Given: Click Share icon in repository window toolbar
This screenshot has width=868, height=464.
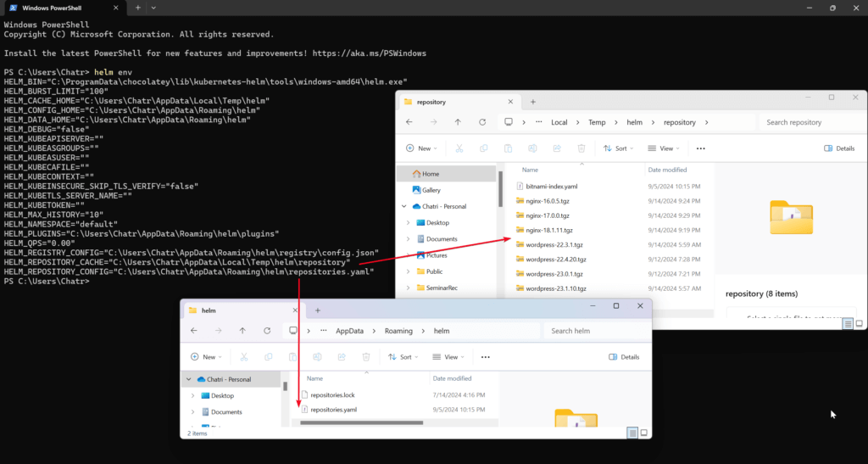Looking at the screenshot, I should coord(556,148).
